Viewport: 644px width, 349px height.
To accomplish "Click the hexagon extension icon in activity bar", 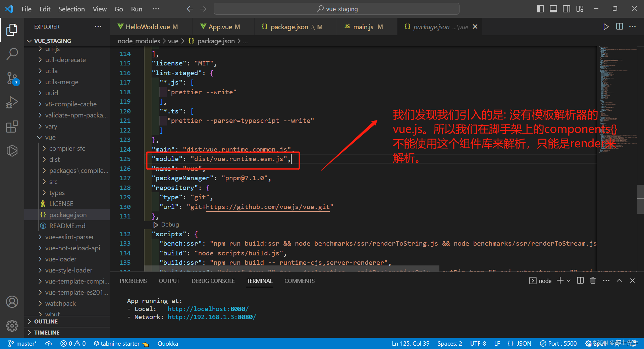I will [12, 151].
